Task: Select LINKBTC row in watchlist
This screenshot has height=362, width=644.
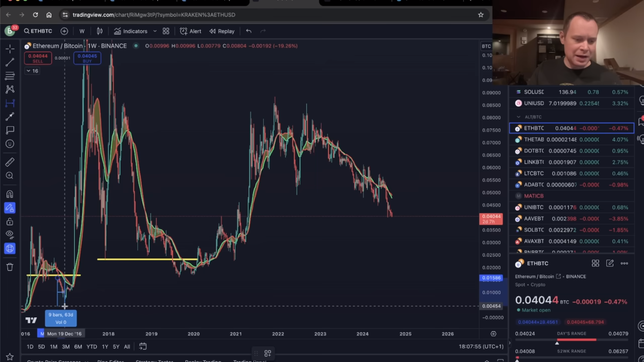Action: pos(571,162)
